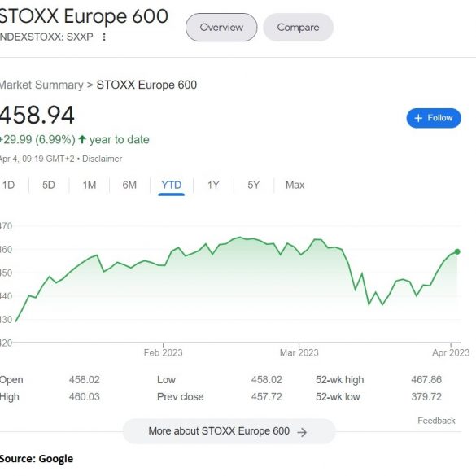
Task: Select the 6M time range
Action: point(129,185)
